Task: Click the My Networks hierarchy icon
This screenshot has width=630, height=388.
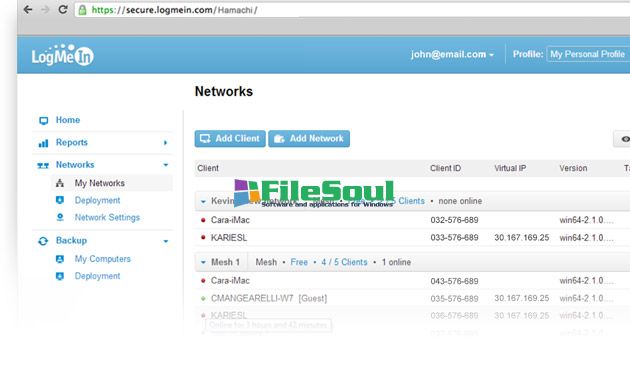Action: [60, 183]
